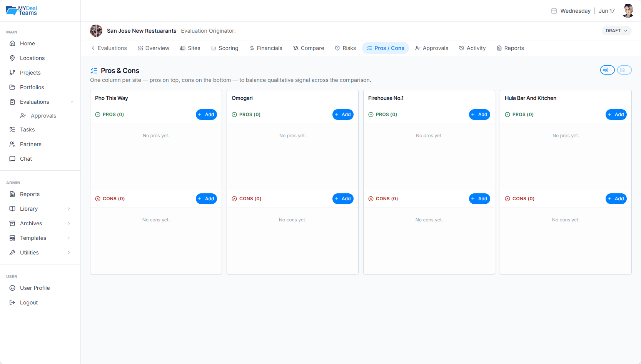Expand the Templates submenu arrow

(69, 238)
